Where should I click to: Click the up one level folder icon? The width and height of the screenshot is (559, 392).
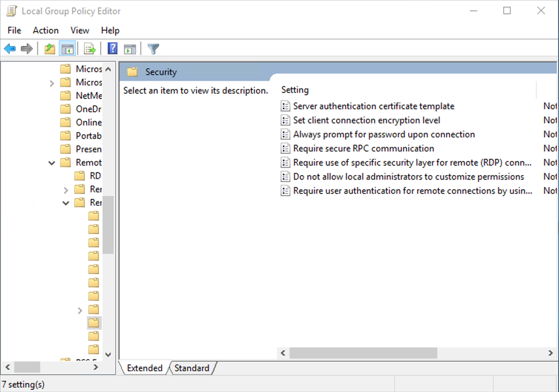coord(49,48)
